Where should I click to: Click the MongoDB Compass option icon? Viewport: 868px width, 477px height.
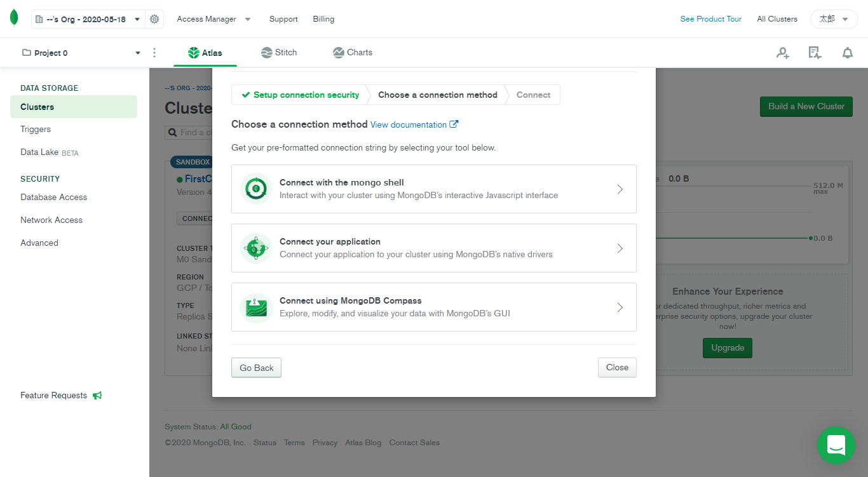257,307
